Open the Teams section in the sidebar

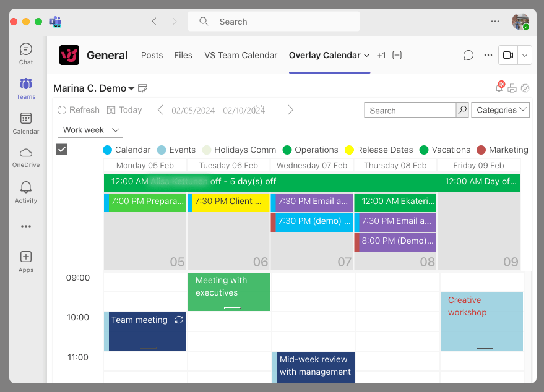25,89
